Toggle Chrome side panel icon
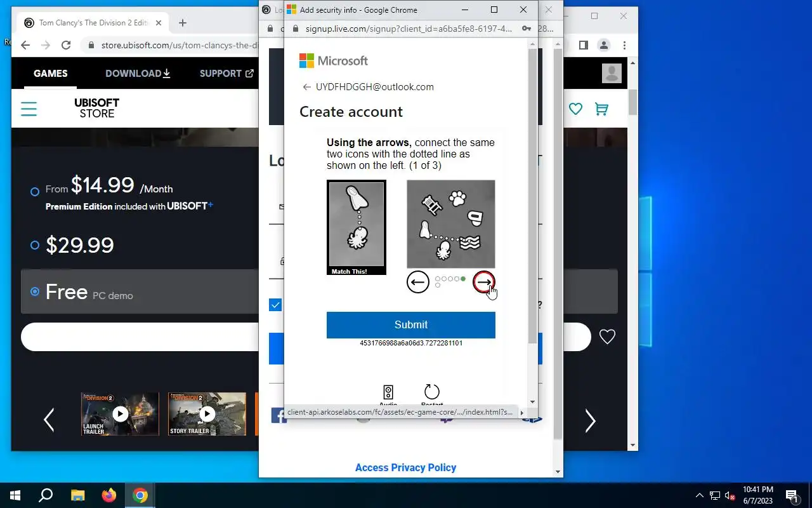Viewport: 812px width, 508px height. coord(584,45)
